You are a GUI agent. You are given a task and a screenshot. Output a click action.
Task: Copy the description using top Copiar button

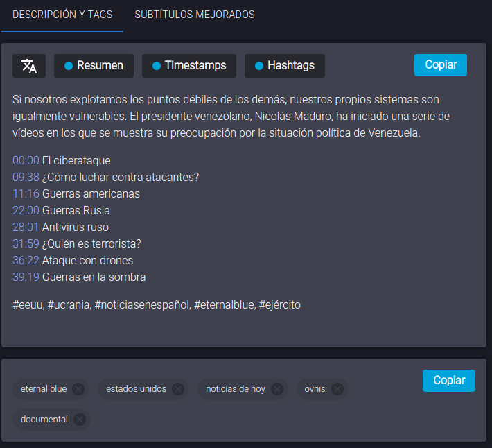coord(441,65)
